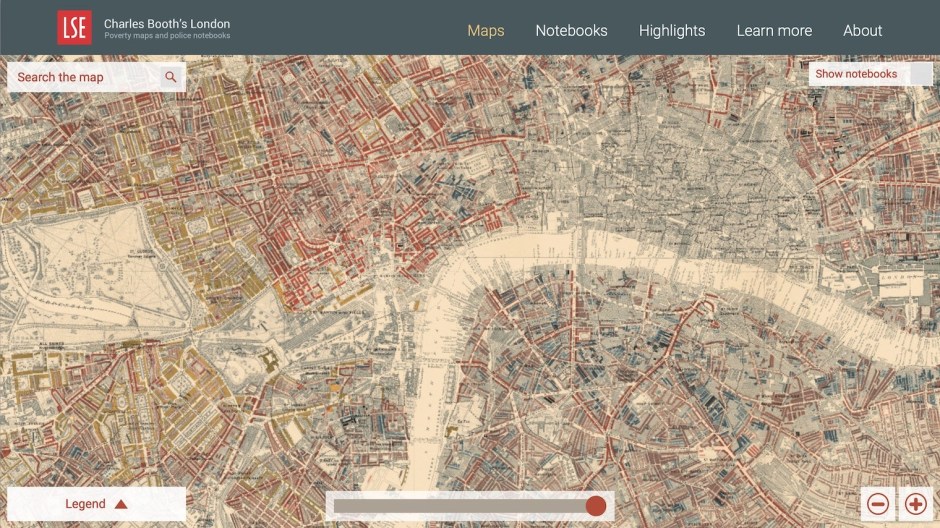The image size is (940, 528).
Task: Toggle the Show notebooks switch
Action: click(921, 74)
